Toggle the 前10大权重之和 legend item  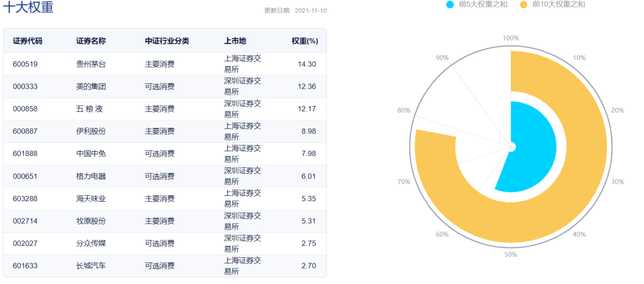pyautogui.click(x=552, y=5)
